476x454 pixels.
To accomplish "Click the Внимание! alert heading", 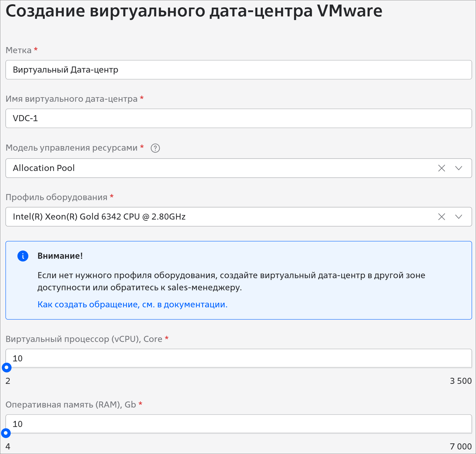I will pos(60,256).
